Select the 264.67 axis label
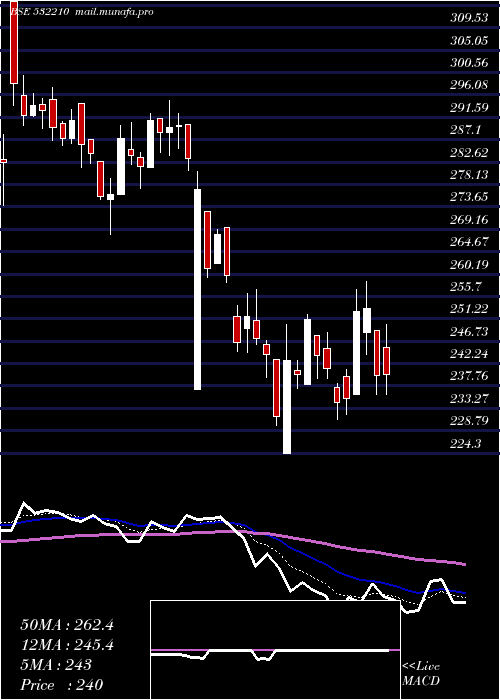Screen dimensions: 500x700 tap(469, 242)
